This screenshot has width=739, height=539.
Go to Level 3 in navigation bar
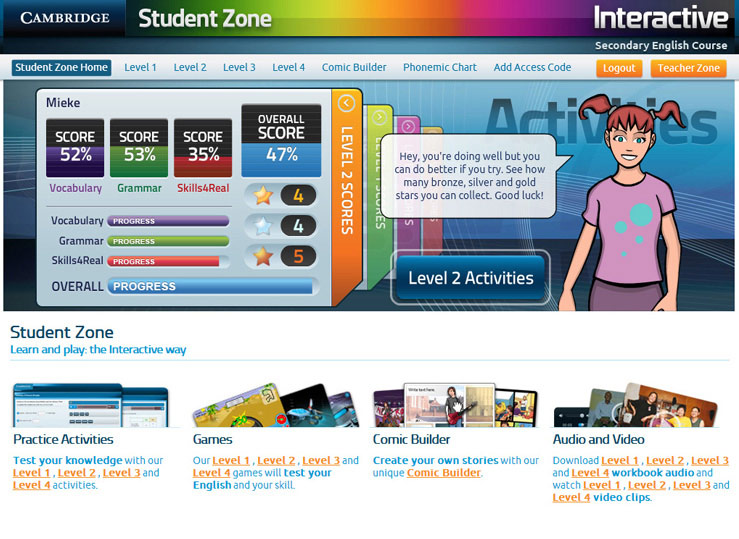[x=239, y=67]
